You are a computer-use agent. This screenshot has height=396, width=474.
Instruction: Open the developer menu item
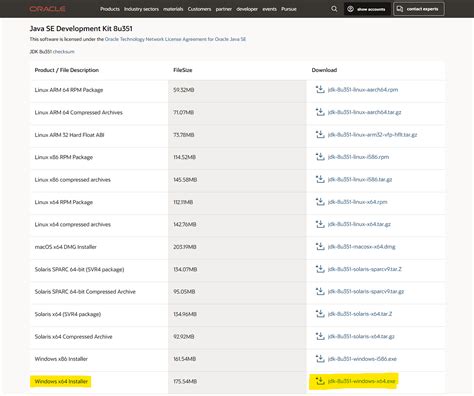point(247,9)
